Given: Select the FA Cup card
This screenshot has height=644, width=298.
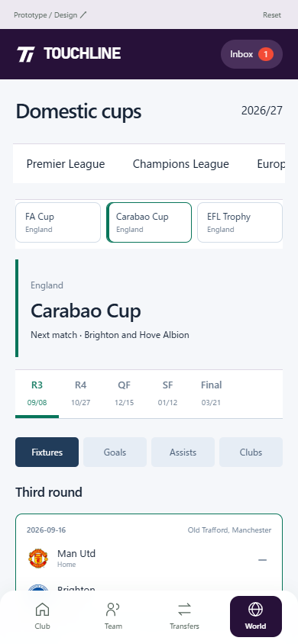Looking at the screenshot, I should 58,222.
